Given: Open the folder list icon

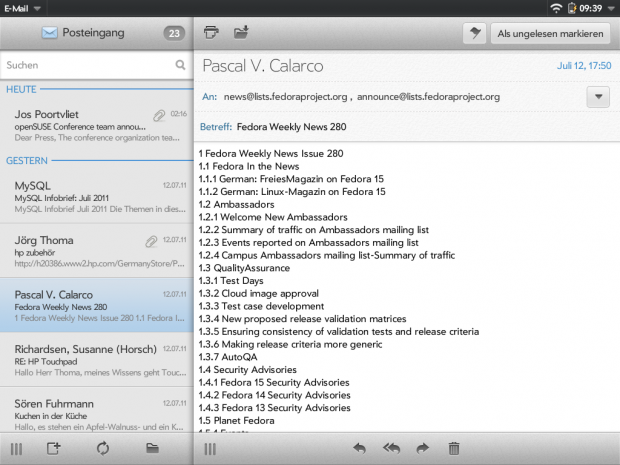Looking at the screenshot, I should pos(153,448).
